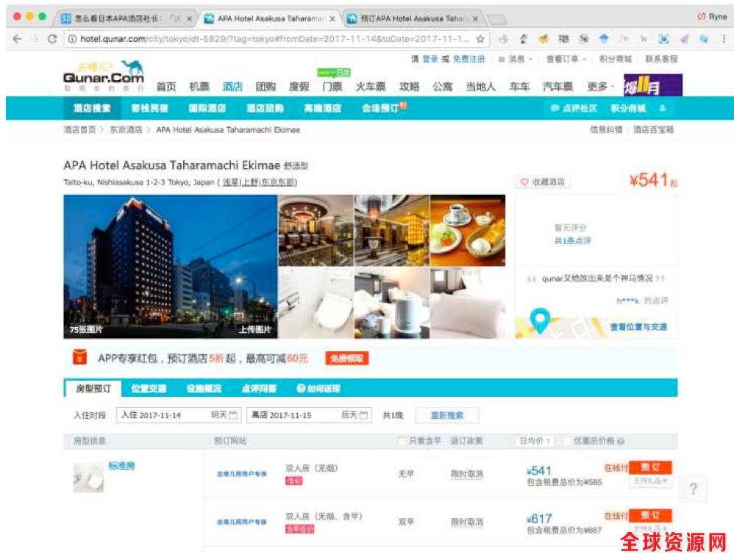The width and height of the screenshot is (734, 560).
Task: Click 预订 for the ¥541 room
Action: (x=650, y=467)
